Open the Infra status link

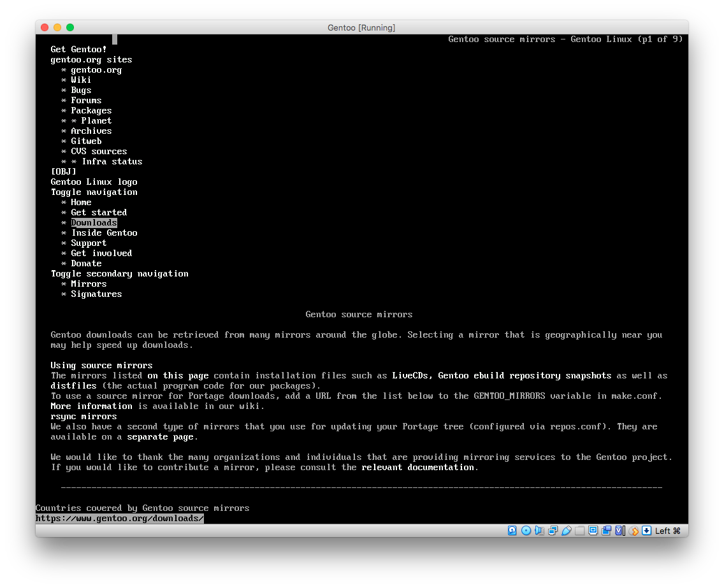[112, 161]
